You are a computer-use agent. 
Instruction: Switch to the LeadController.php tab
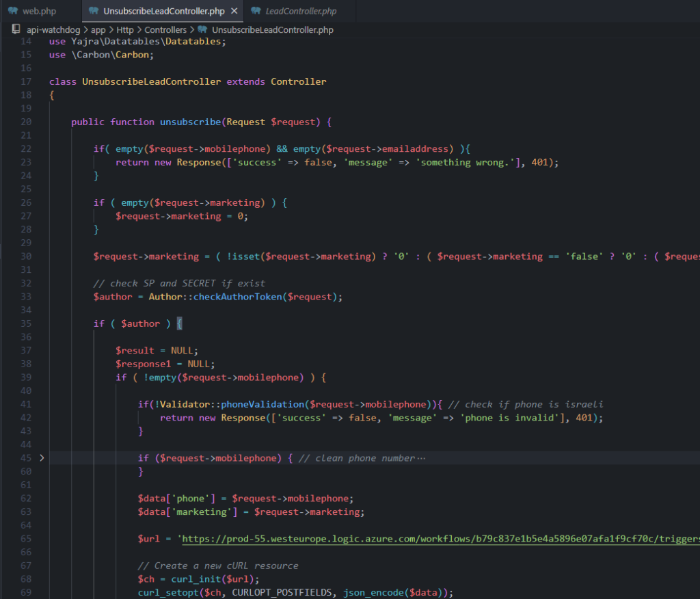tap(301, 11)
